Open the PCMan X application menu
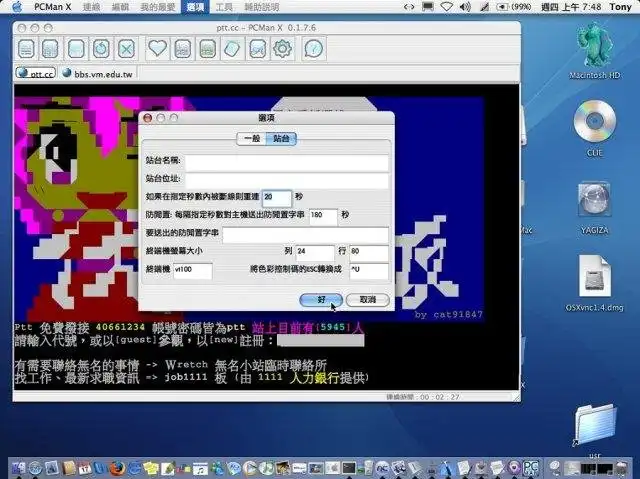The height and width of the screenshot is (479, 640). click(x=52, y=7)
